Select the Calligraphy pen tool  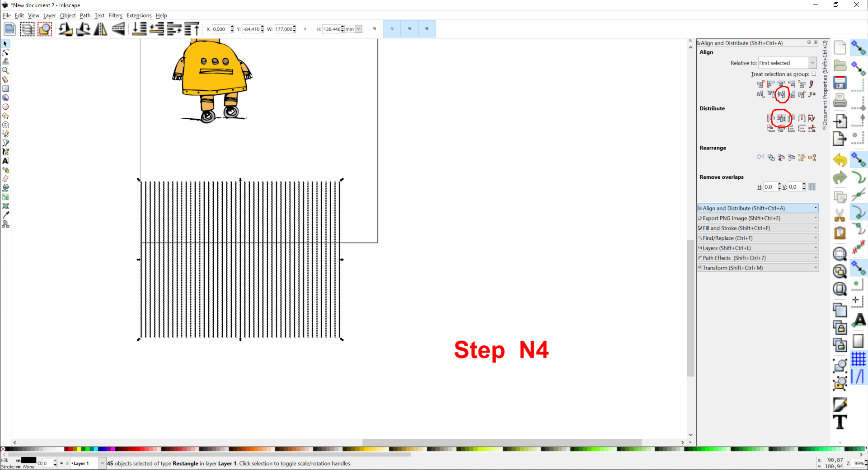click(6, 152)
